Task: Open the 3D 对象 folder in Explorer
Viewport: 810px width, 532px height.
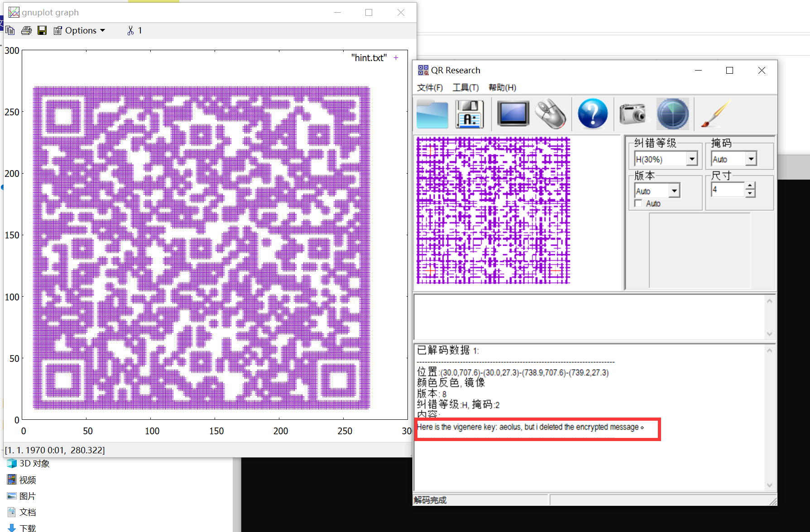Action: point(29,464)
